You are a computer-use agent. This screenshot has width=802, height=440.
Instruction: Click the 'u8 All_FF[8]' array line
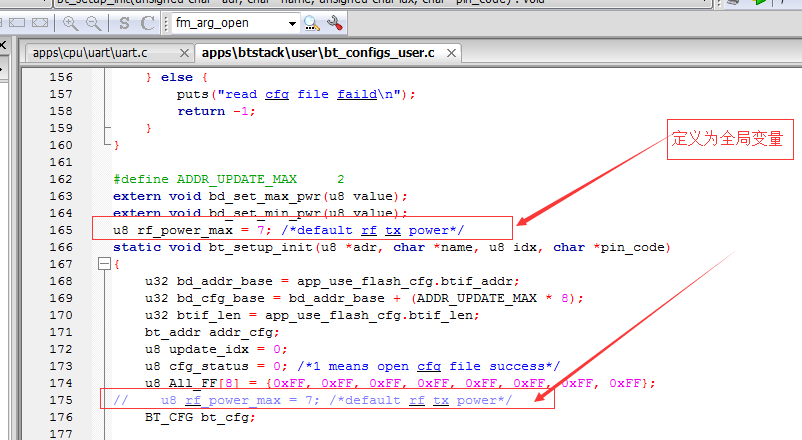pos(400,383)
